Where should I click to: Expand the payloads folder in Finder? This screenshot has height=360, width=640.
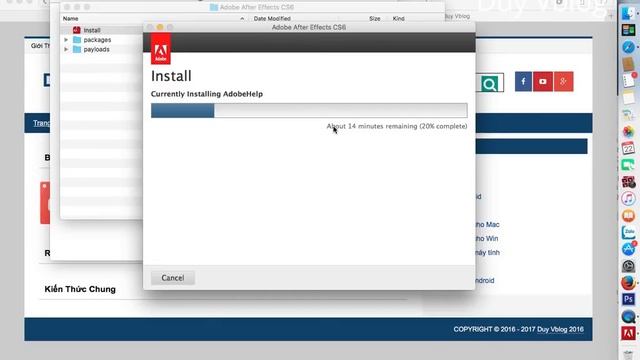click(66, 49)
